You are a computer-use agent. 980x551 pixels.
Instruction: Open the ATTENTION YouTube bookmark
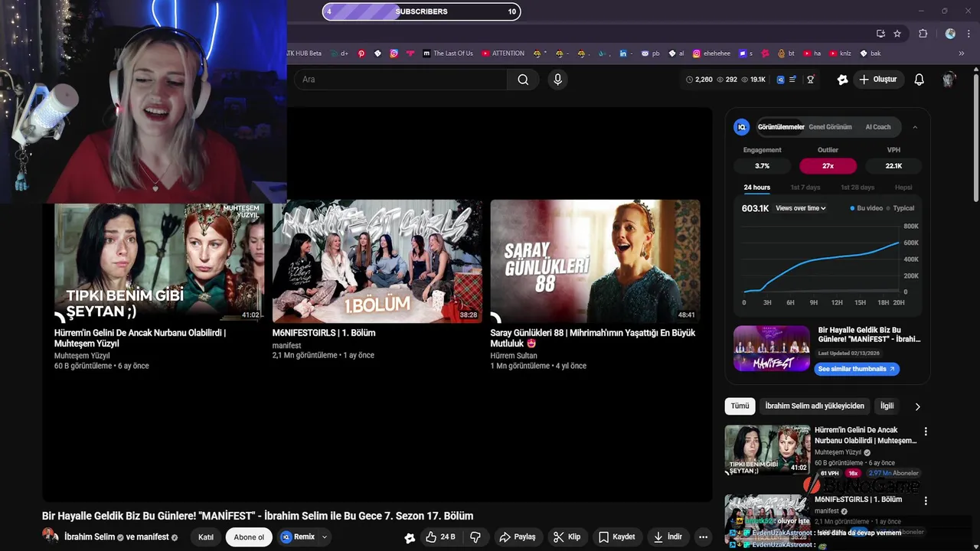click(503, 54)
